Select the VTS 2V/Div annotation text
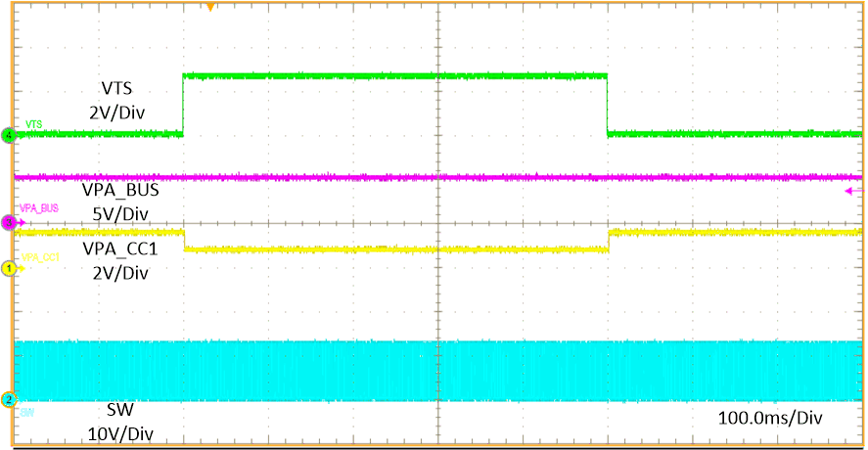This screenshot has height=450, width=868. tap(122, 101)
